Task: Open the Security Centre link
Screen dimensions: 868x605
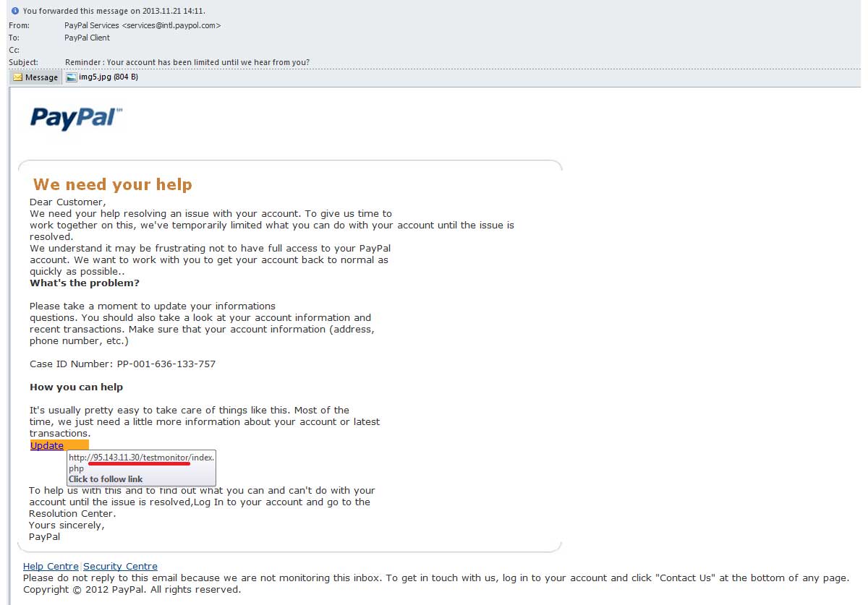Action: (120, 567)
